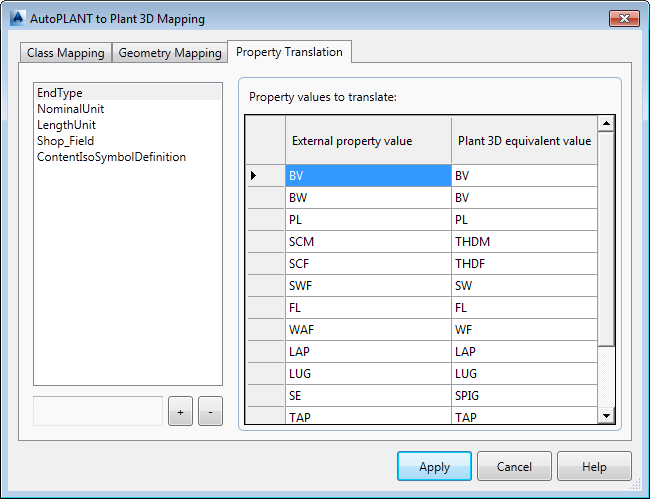Open the Help button
The height and width of the screenshot is (499, 650).
[x=594, y=466]
